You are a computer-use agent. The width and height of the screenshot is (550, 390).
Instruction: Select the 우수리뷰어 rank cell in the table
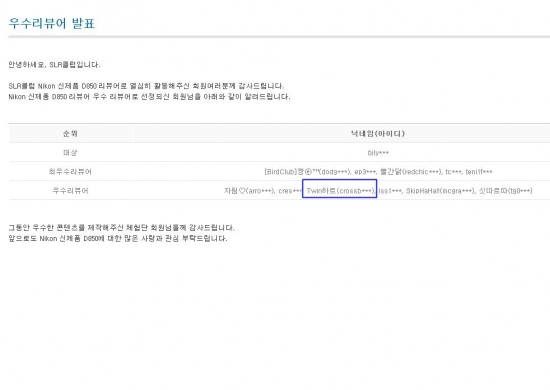pos(70,190)
